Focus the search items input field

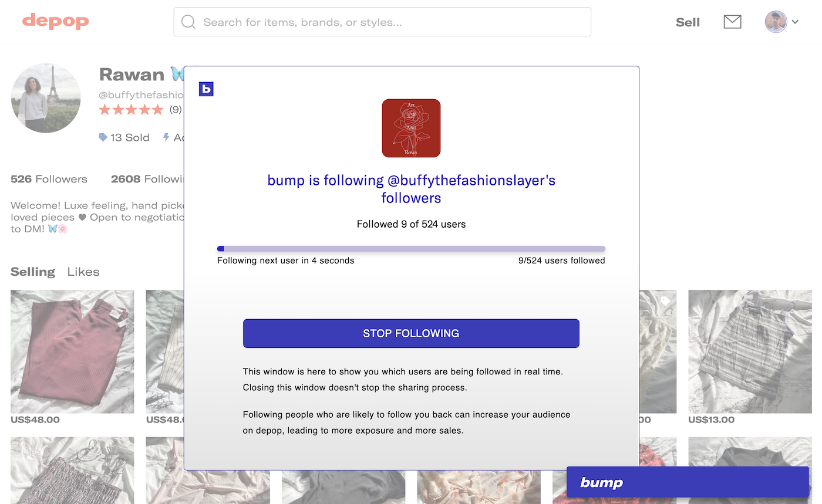point(382,22)
